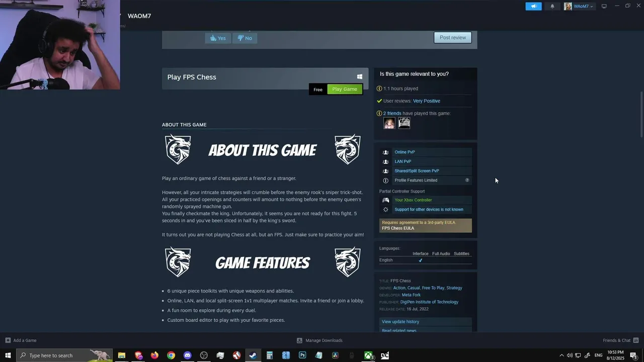Switch Steam to Big Picture mode
Viewport: 644px width, 362px height.
(x=604, y=6)
